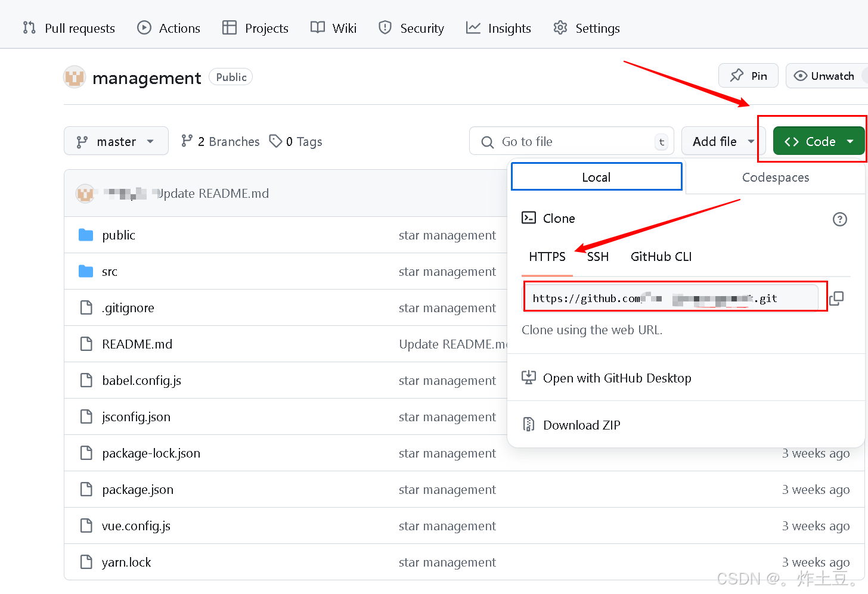Click the Update README.md commit on README row
Screen dimensions: 868x594
[x=453, y=344]
